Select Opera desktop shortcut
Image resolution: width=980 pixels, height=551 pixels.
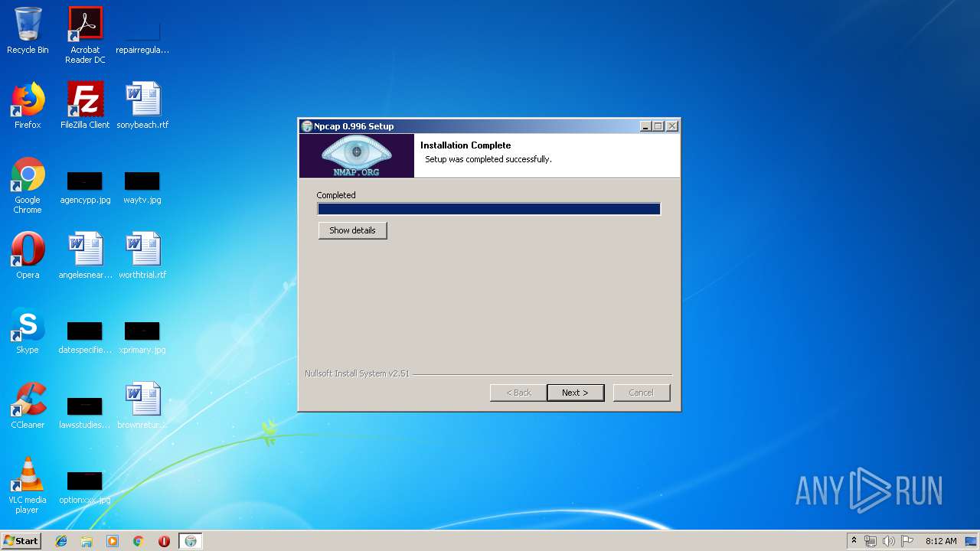pyautogui.click(x=28, y=256)
